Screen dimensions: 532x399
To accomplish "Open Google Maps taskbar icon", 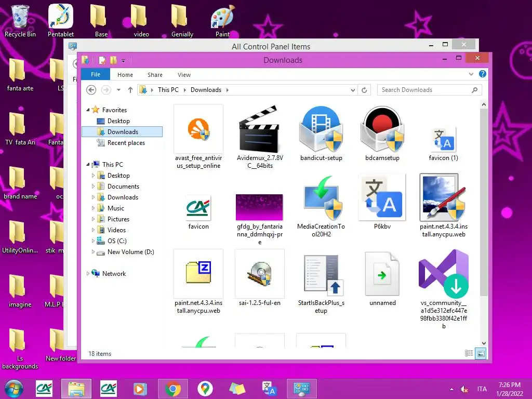I will click(205, 389).
